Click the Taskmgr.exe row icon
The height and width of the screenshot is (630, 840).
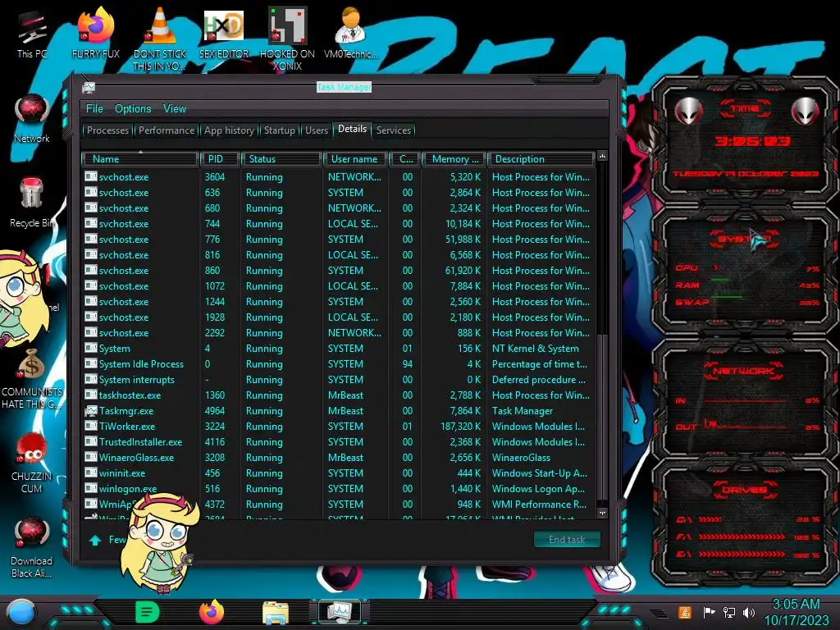click(90, 411)
